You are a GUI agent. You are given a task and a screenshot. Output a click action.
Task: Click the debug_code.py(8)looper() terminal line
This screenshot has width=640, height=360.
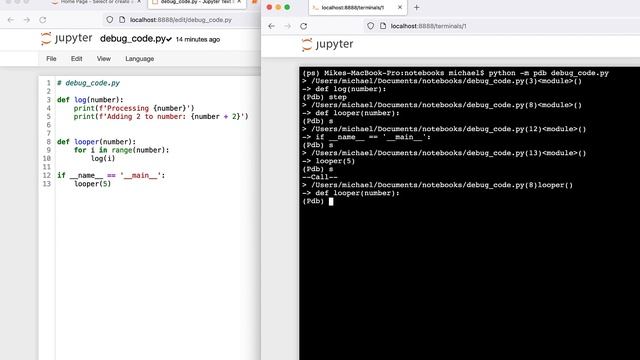(x=438, y=185)
